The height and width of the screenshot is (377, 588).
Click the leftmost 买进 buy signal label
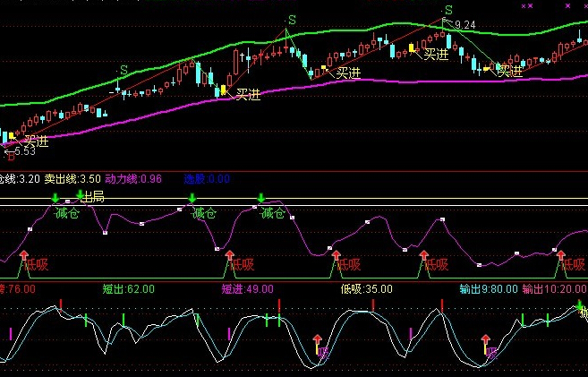click(x=36, y=140)
